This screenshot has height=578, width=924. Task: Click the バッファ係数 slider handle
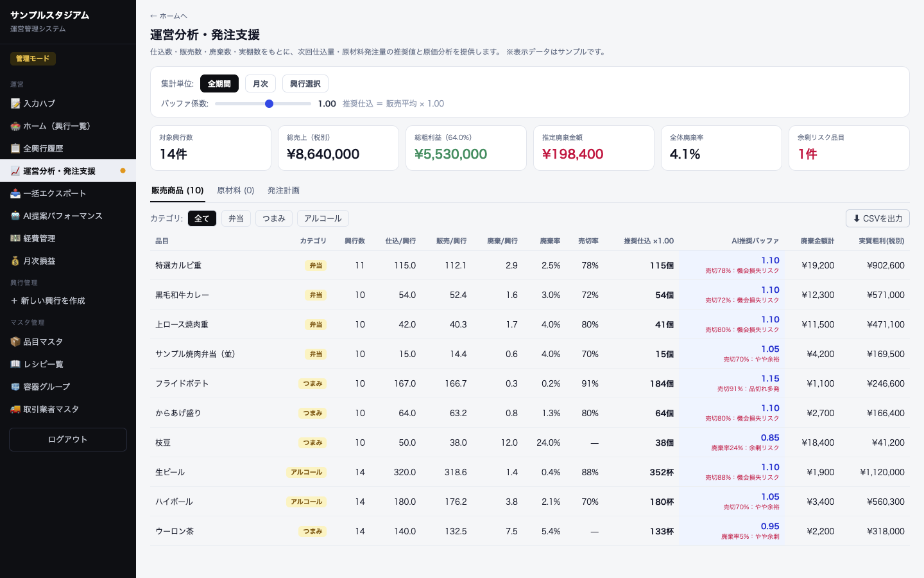point(269,103)
